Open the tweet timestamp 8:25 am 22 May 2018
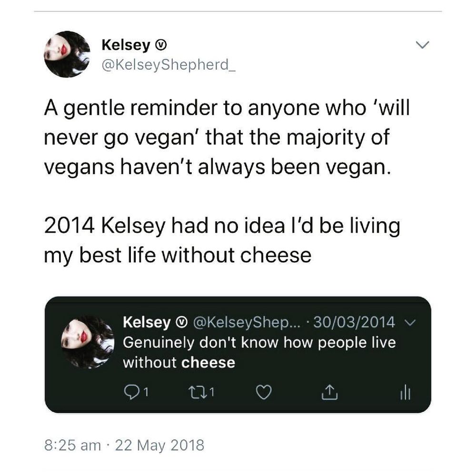This screenshot has width=476, height=476. coord(123,446)
